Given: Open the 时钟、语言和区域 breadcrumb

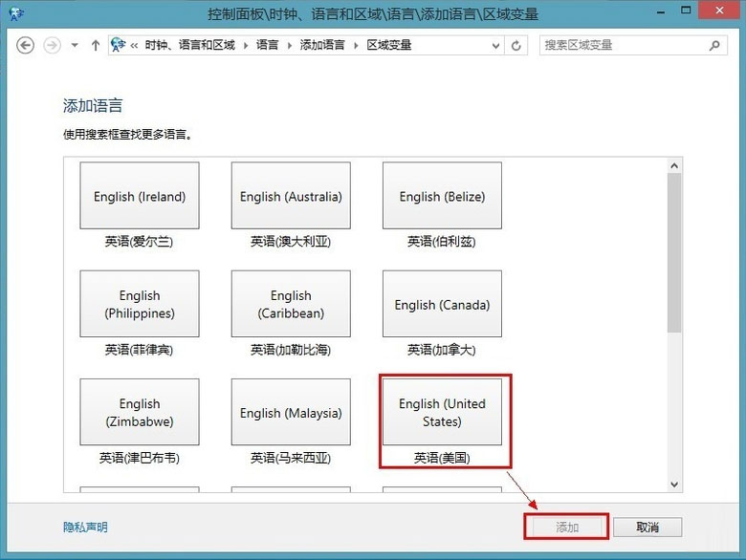Looking at the screenshot, I should [x=189, y=45].
